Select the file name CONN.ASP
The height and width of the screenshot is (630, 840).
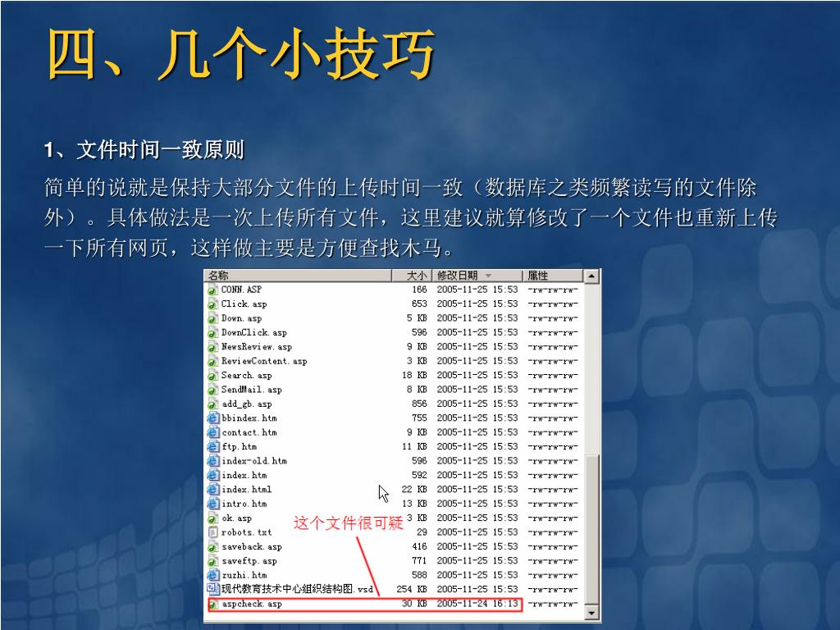pyautogui.click(x=242, y=290)
